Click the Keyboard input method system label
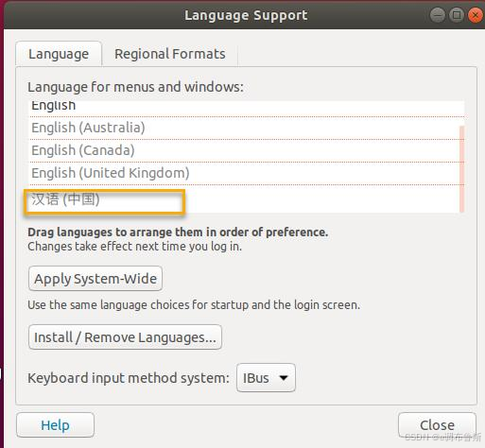 129,378
